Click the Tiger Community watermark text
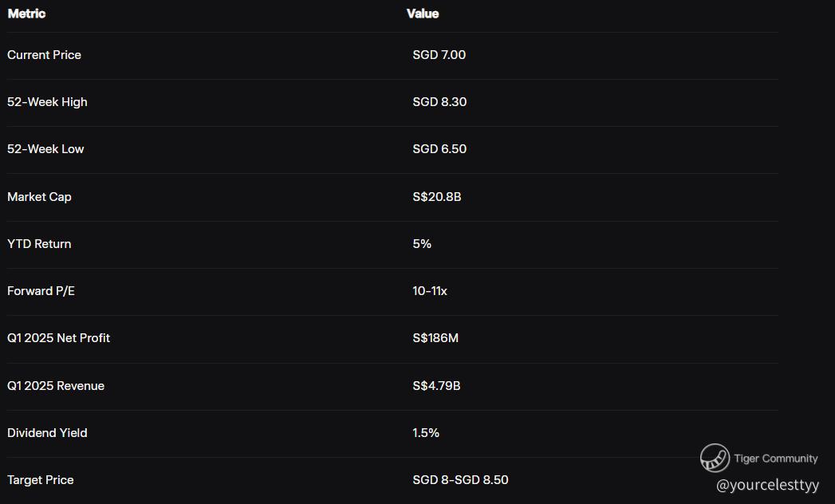The image size is (835, 504). tap(775, 459)
